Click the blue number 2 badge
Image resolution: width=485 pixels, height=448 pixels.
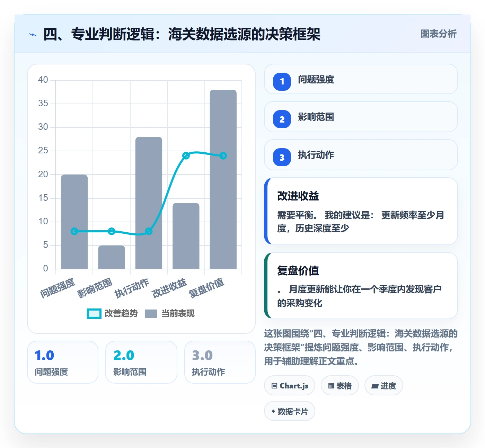(x=282, y=119)
